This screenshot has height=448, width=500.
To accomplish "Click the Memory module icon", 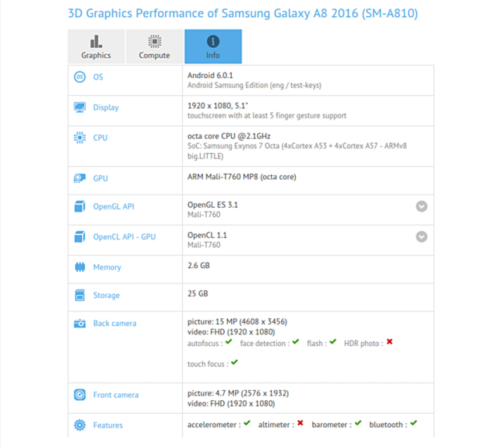I will [79, 267].
